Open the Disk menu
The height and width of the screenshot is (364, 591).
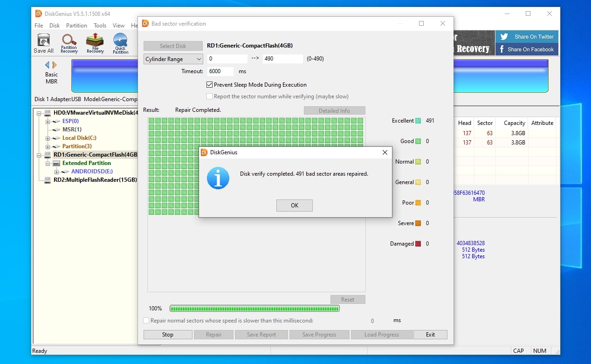pos(55,26)
